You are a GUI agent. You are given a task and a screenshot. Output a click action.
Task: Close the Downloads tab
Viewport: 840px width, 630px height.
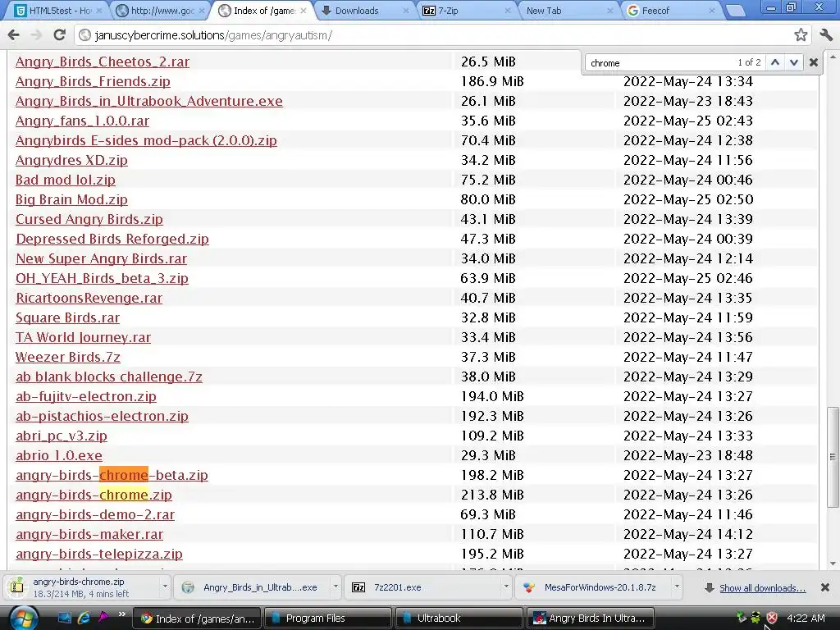coord(405,11)
